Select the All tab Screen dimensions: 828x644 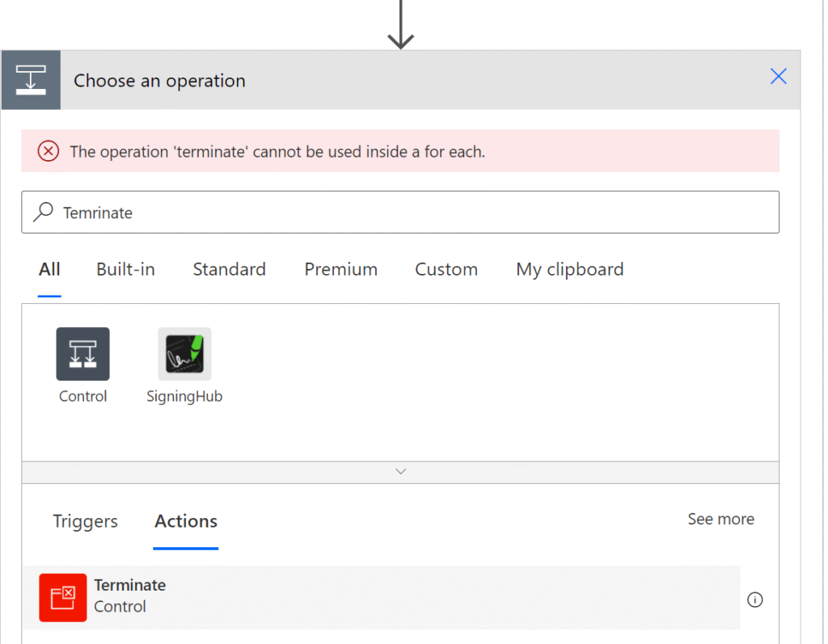(x=49, y=269)
